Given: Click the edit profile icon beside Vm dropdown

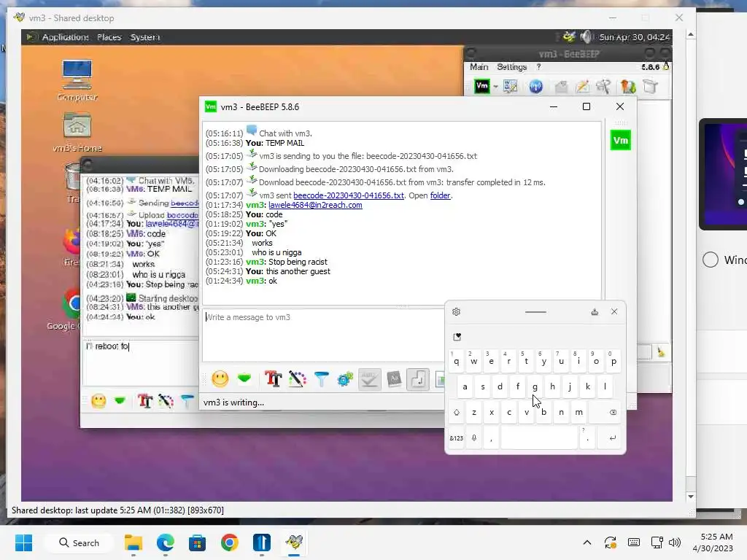Looking at the screenshot, I should click(x=510, y=87).
